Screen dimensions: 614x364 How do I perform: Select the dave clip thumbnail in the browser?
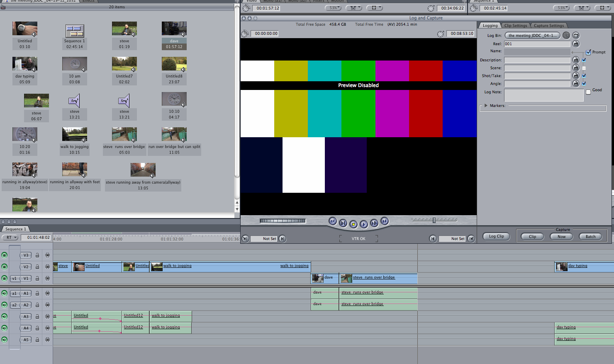pyautogui.click(x=174, y=28)
